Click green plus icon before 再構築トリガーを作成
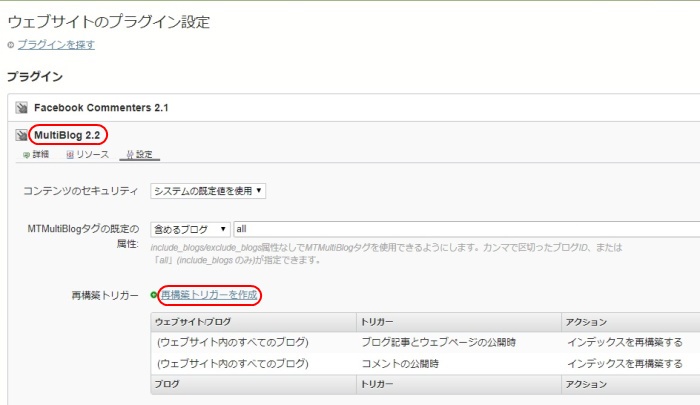This screenshot has height=405, width=700. coord(154,295)
